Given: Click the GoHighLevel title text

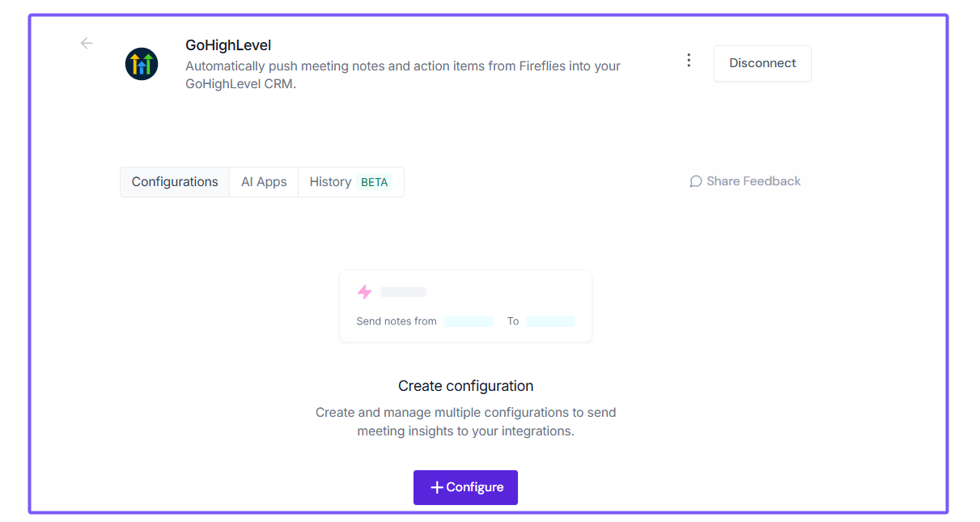Looking at the screenshot, I should (228, 45).
